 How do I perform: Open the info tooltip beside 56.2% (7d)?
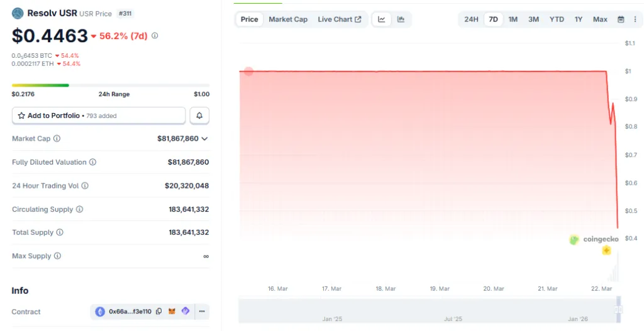pos(155,36)
